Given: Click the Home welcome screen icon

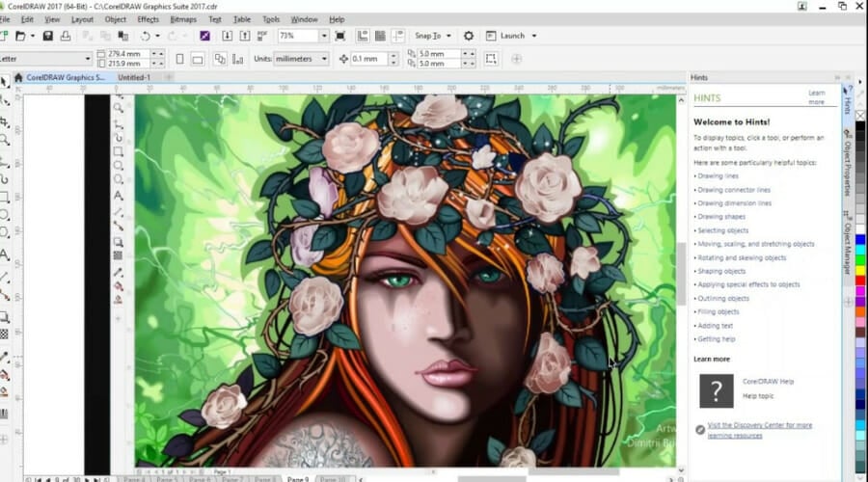Looking at the screenshot, I should [x=18, y=77].
